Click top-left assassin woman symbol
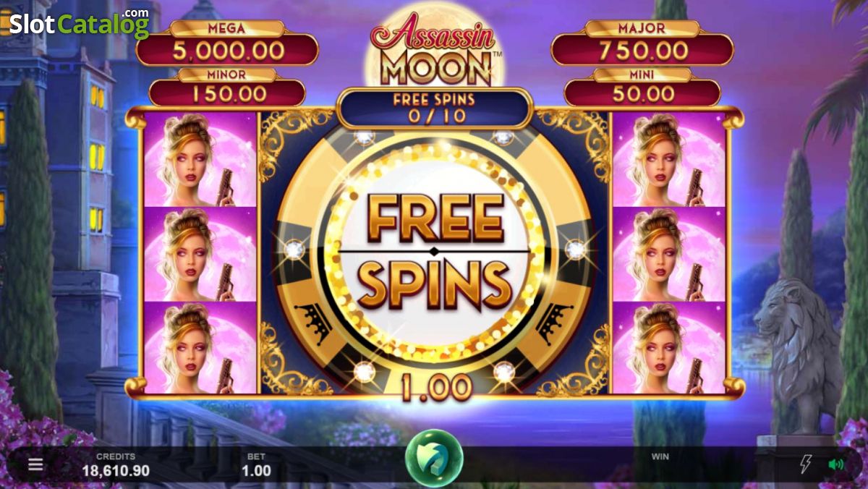Viewport: 868px width, 489px height. [201, 159]
